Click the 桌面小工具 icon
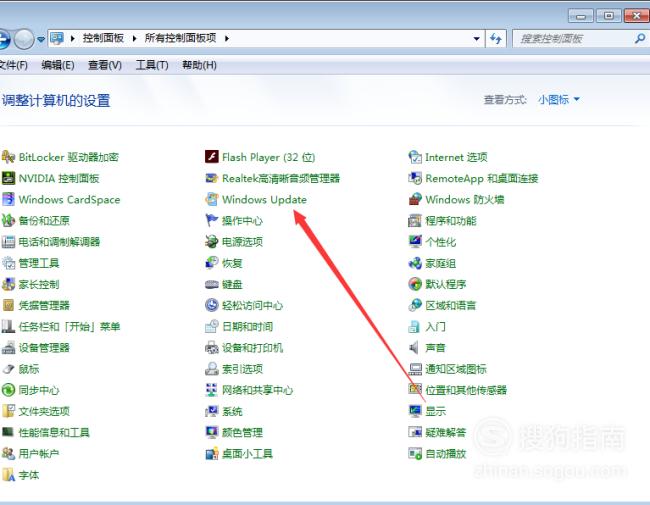 (x=211, y=454)
